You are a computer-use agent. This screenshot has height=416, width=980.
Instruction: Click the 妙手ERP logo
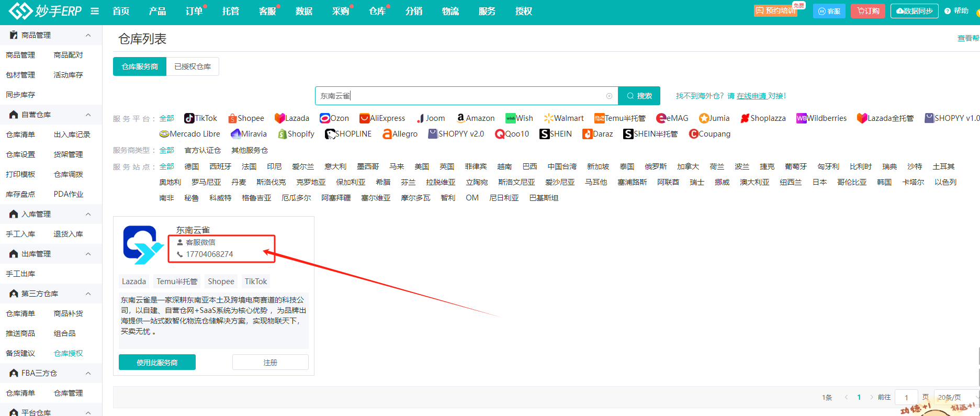pos(45,10)
